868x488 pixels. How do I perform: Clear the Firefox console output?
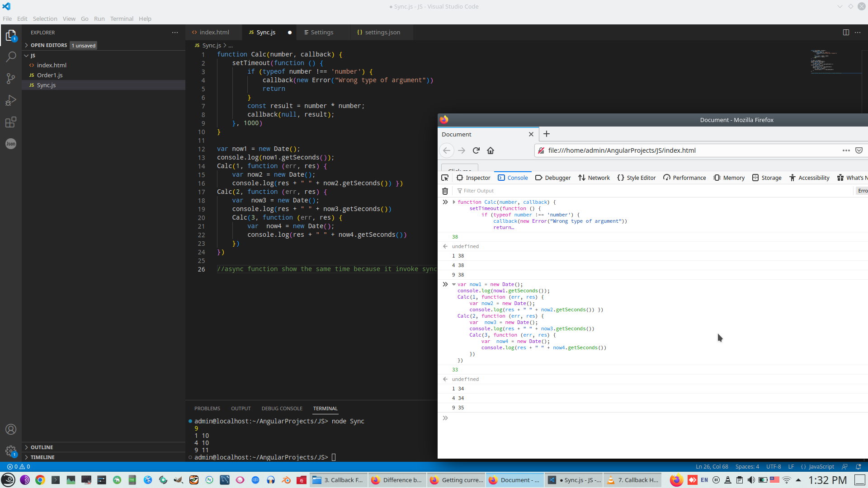pos(445,191)
